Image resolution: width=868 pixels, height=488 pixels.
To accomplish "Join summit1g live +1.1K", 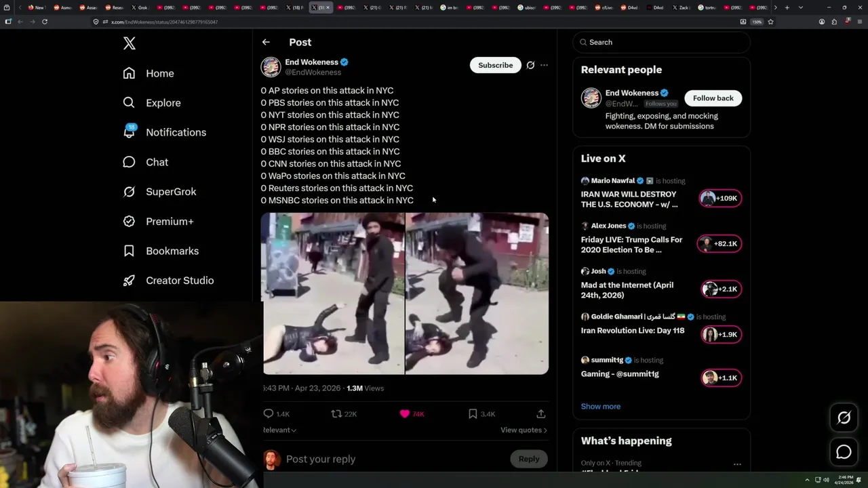I will (720, 378).
